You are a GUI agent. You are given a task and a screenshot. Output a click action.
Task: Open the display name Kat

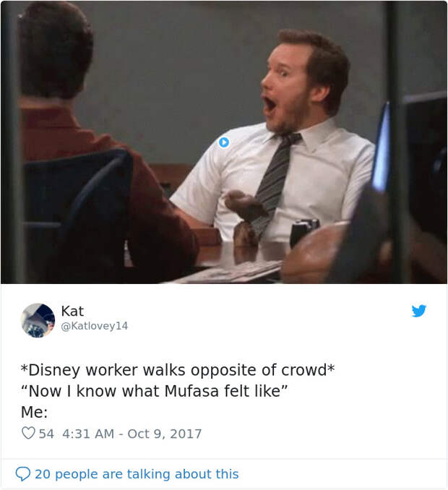click(x=72, y=311)
